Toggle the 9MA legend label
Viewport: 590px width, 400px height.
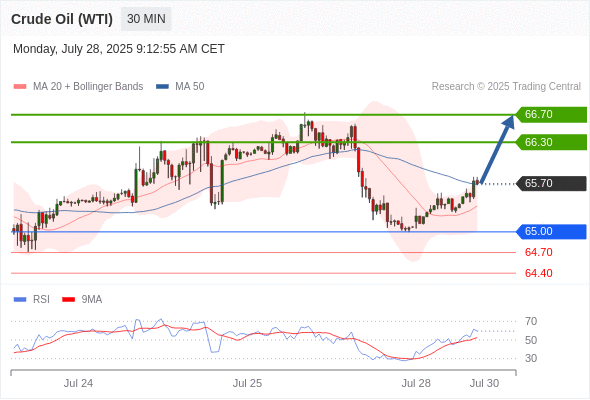pyautogui.click(x=92, y=300)
